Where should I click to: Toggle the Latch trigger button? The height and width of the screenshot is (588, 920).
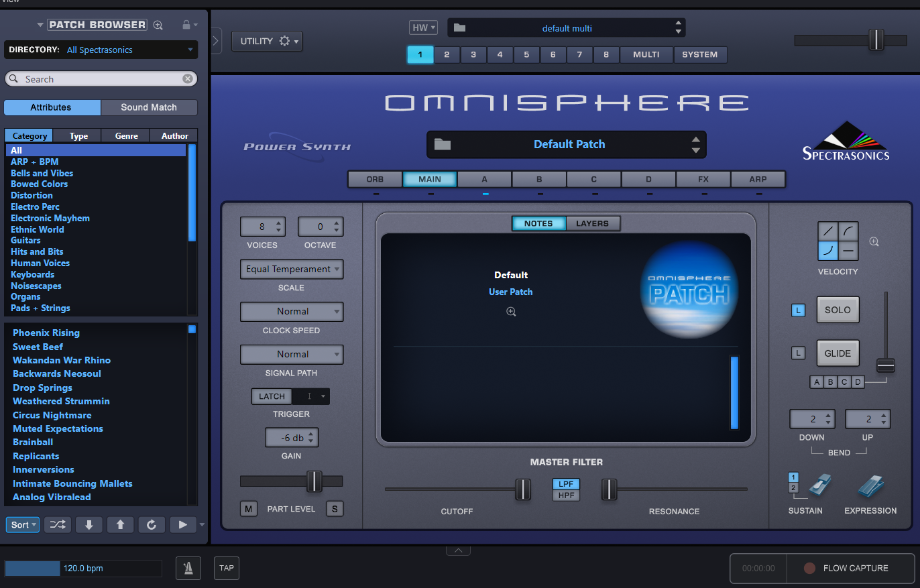[272, 396]
